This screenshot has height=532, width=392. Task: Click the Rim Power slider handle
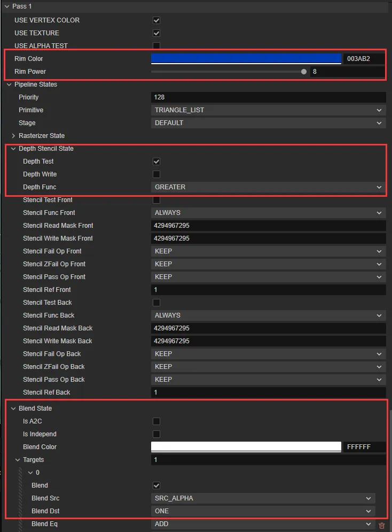point(303,72)
